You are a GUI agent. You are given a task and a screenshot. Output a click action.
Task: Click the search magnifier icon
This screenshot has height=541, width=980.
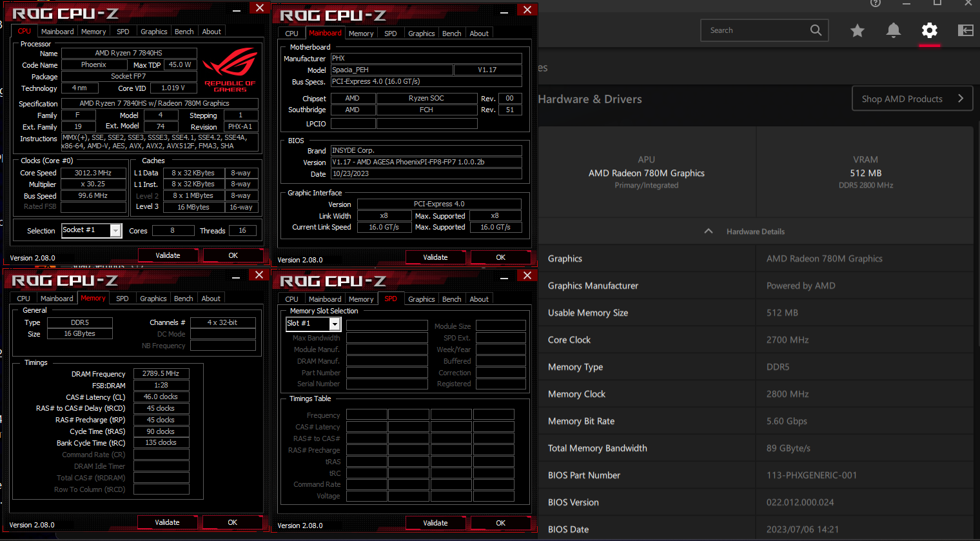click(x=816, y=30)
